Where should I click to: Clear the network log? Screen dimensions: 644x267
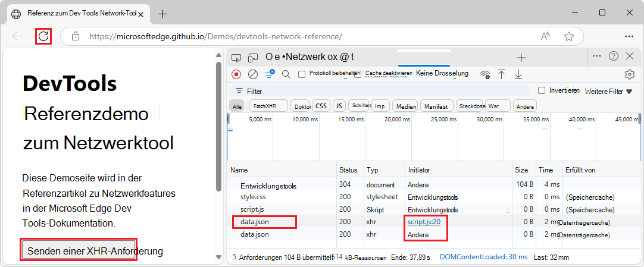click(x=253, y=74)
